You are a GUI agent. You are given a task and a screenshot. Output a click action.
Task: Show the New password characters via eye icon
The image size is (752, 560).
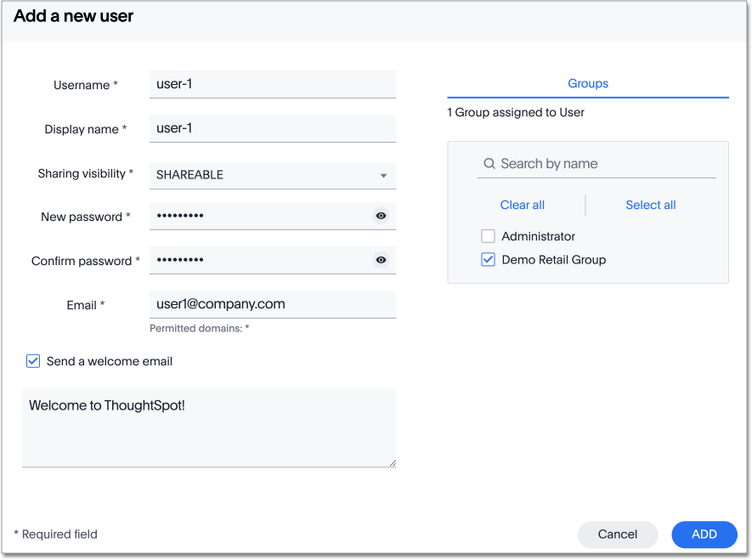click(381, 216)
